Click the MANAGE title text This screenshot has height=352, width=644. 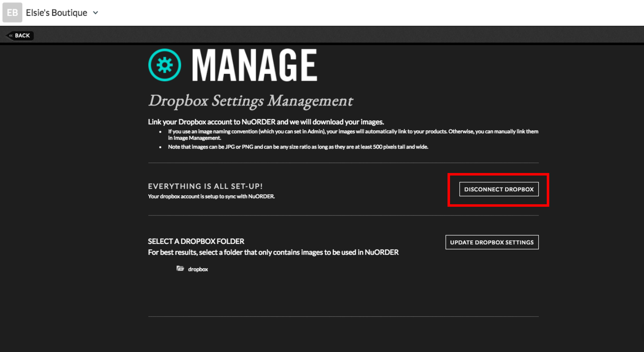[x=255, y=65]
